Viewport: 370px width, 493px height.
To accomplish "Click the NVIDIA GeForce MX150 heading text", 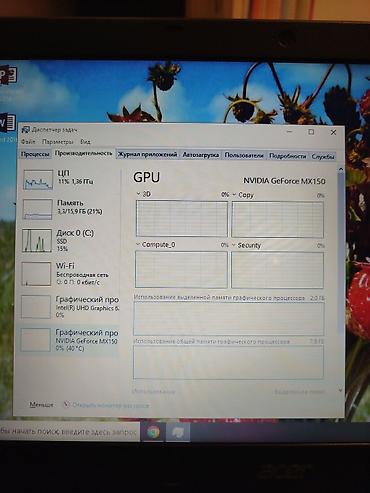I will (x=284, y=181).
